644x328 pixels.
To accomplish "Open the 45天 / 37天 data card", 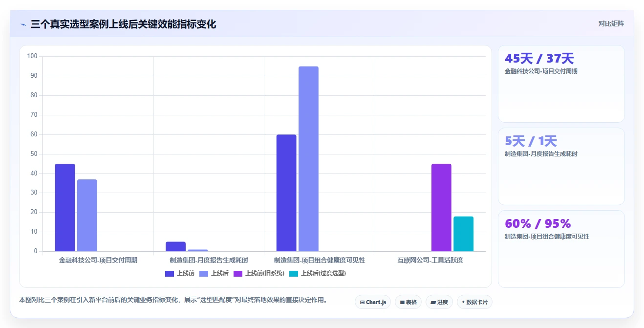I will (x=561, y=84).
